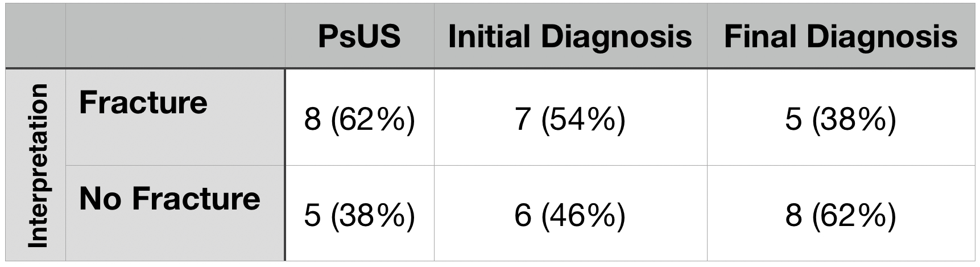This screenshot has width=980, height=267.
Task: Click the empty header cell above Fracture
Action: pyautogui.click(x=175, y=36)
